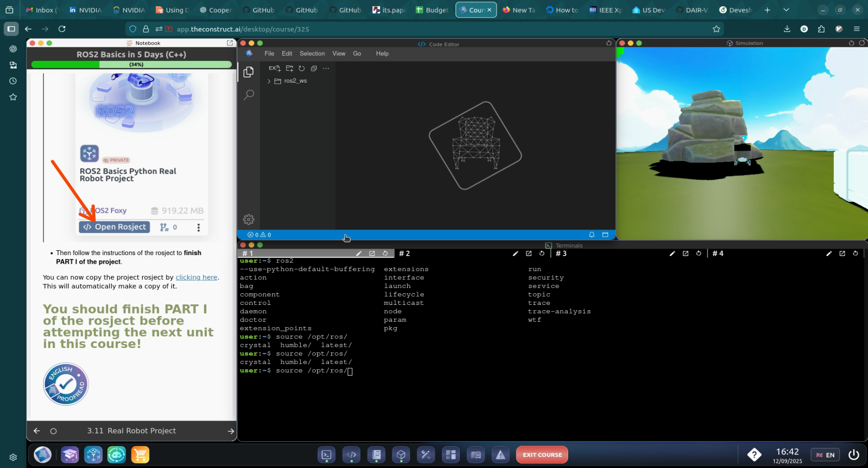Toggle the code editor window from dock
The width and height of the screenshot is (868, 468).
pyautogui.click(x=352, y=455)
